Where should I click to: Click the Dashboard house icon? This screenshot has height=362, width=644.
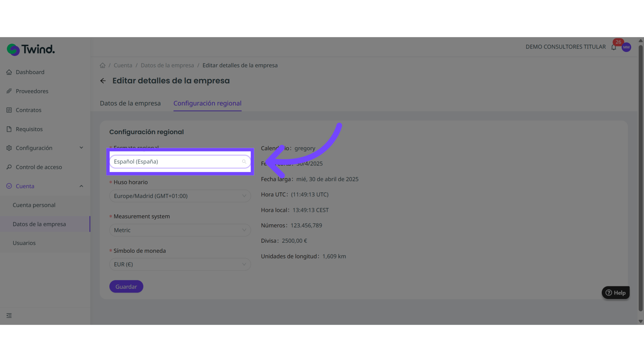[x=9, y=72]
